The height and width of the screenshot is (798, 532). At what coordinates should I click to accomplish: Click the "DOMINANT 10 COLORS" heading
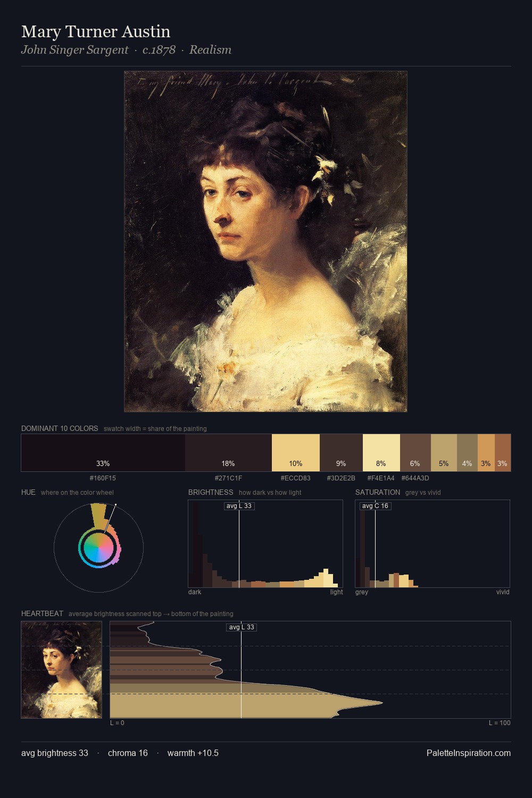(60, 428)
